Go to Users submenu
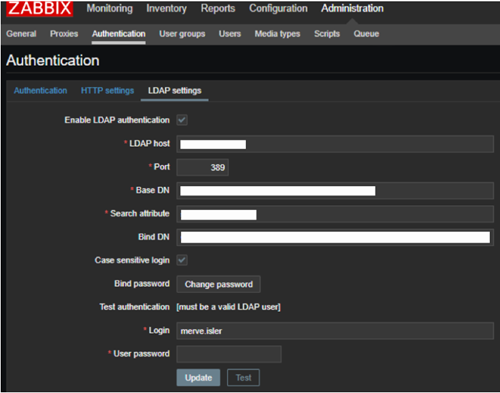The image size is (500, 393). pos(230,34)
